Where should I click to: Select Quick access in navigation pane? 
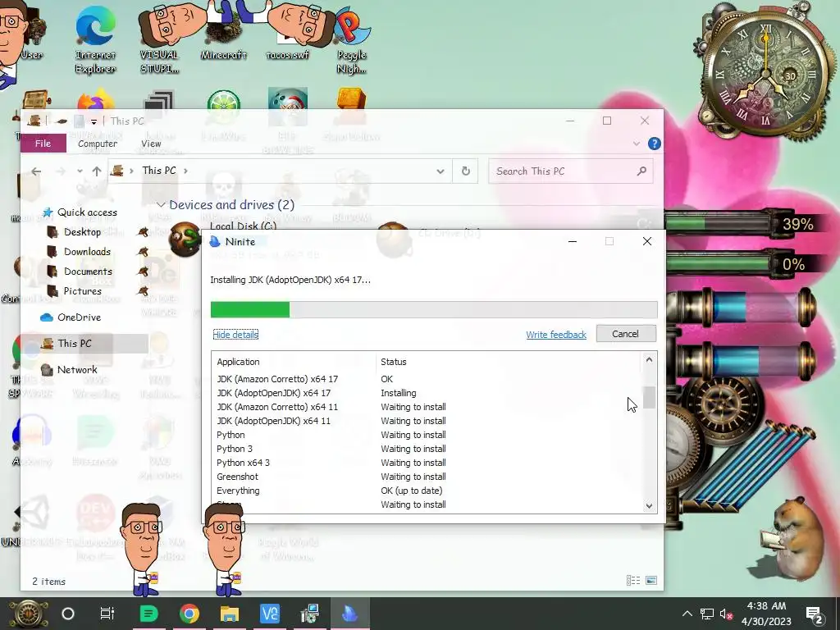pos(87,212)
